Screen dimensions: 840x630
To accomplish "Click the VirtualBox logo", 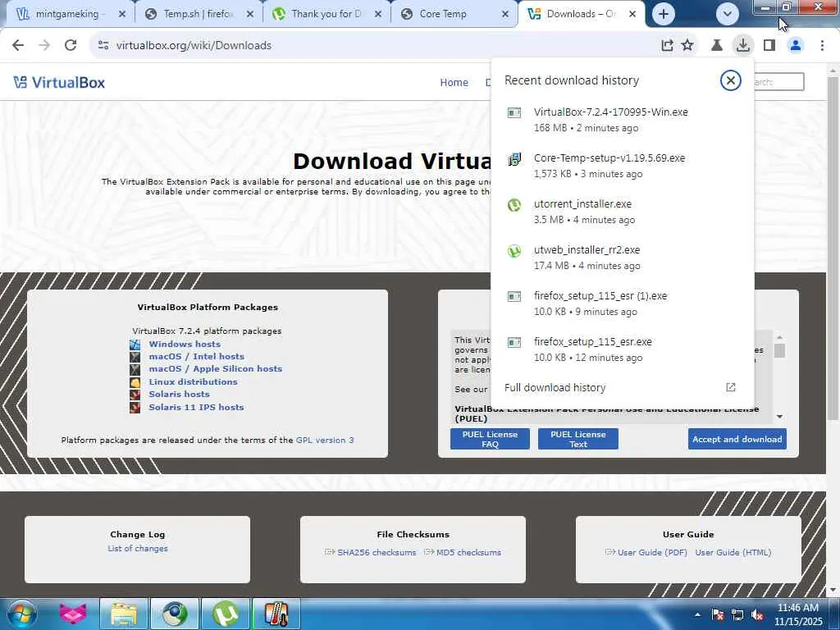I will point(59,83).
